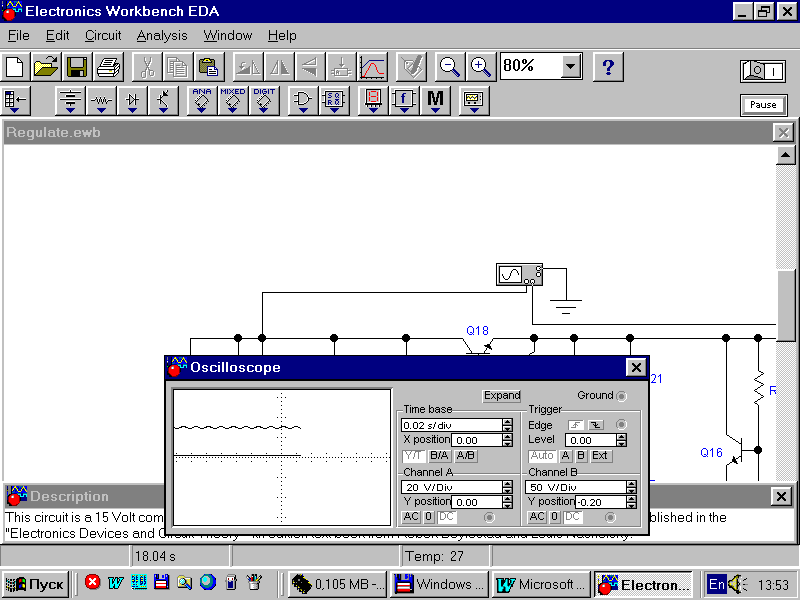
Task: Adjust X position stepper arrows
Action: (507, 440)
